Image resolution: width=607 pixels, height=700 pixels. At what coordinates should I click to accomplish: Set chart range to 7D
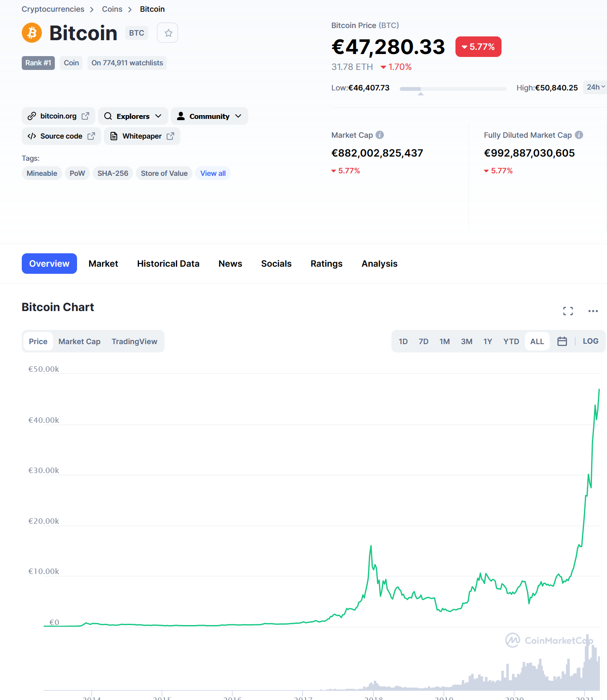(x=424, y=341)
